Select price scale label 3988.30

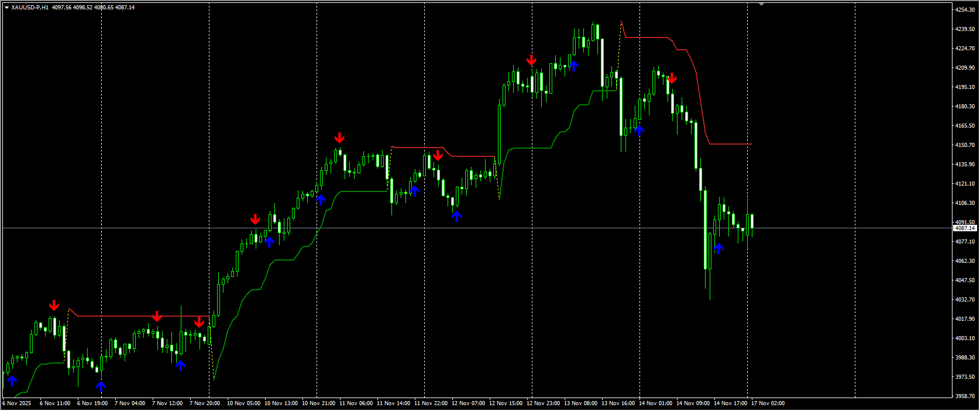(x=965, y=358)
